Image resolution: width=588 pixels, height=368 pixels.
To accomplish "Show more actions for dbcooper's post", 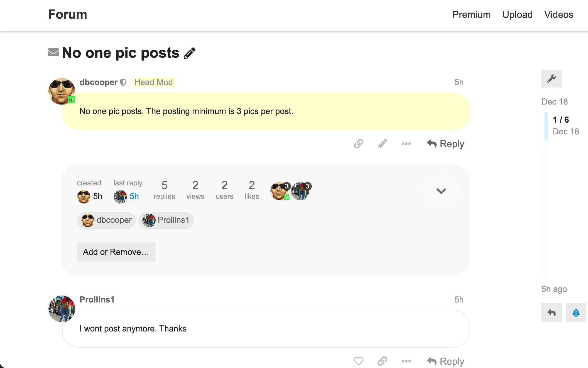I will pos(406,144).
